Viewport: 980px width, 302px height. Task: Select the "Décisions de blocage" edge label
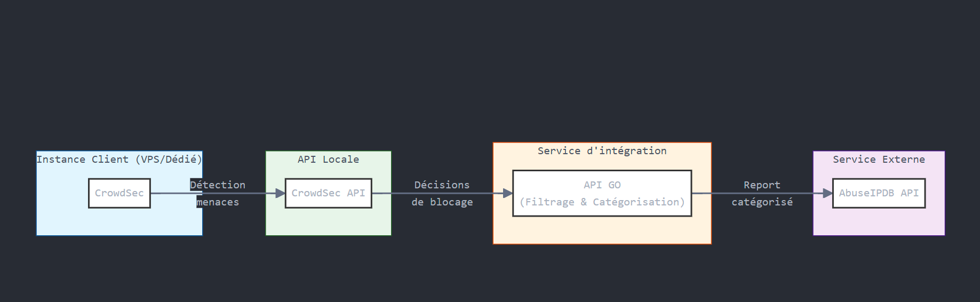442,193
